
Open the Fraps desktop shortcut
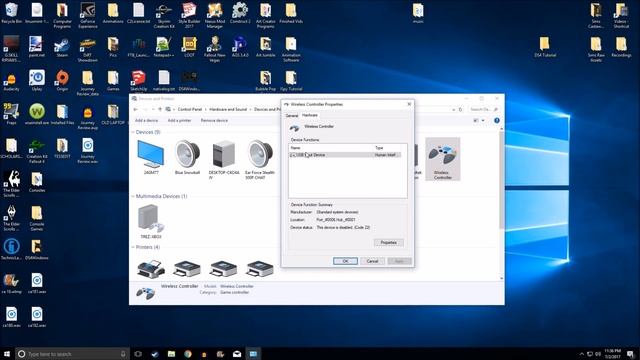11,114
